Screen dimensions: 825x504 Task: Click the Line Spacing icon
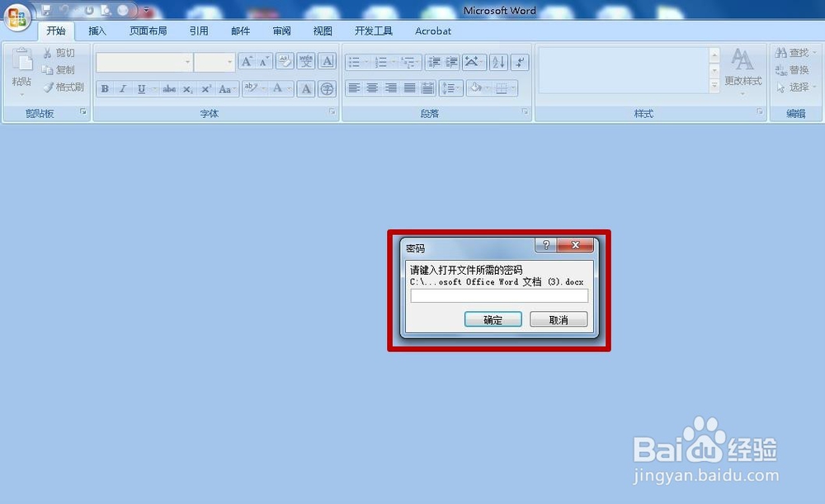pos(448,88)
